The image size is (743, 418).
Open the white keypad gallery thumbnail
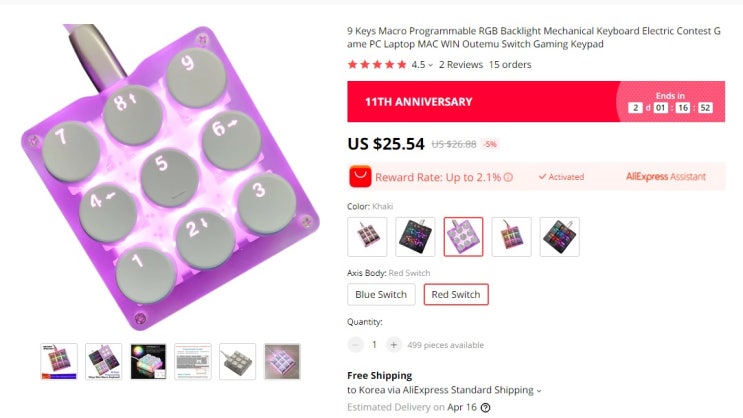click(x=237, y=362)
